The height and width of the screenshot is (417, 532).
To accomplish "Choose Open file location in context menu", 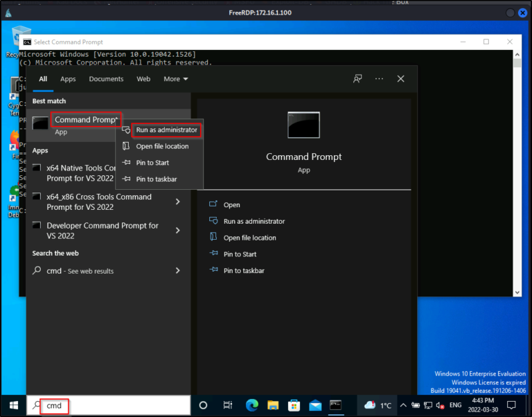I will [162, 146].
